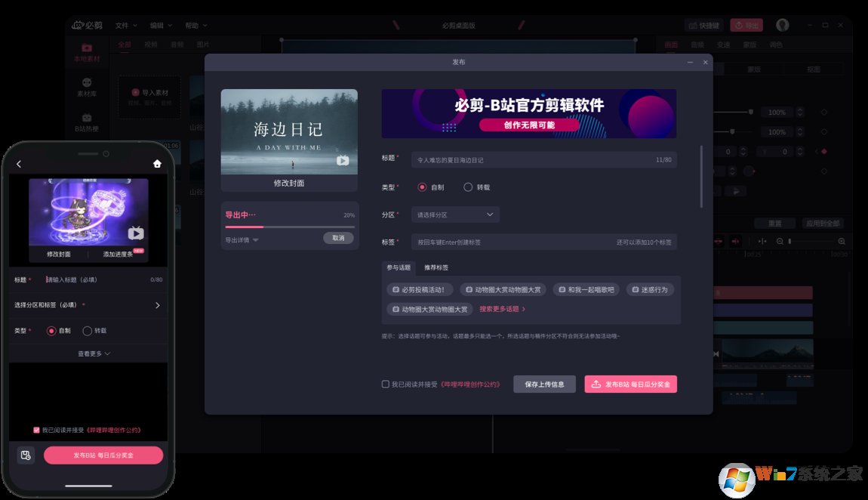Click the publish dialog vertical scrollbar

click(701, 176)
